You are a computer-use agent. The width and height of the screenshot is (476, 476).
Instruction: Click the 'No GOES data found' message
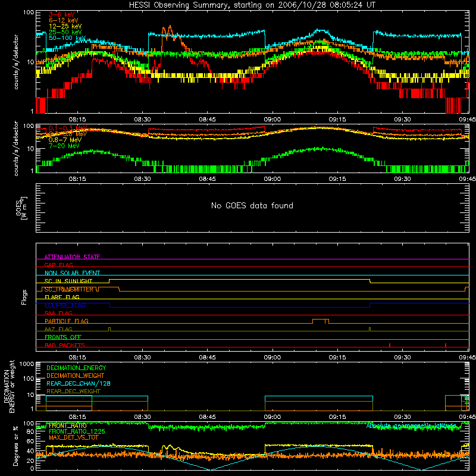coord(252,205)
